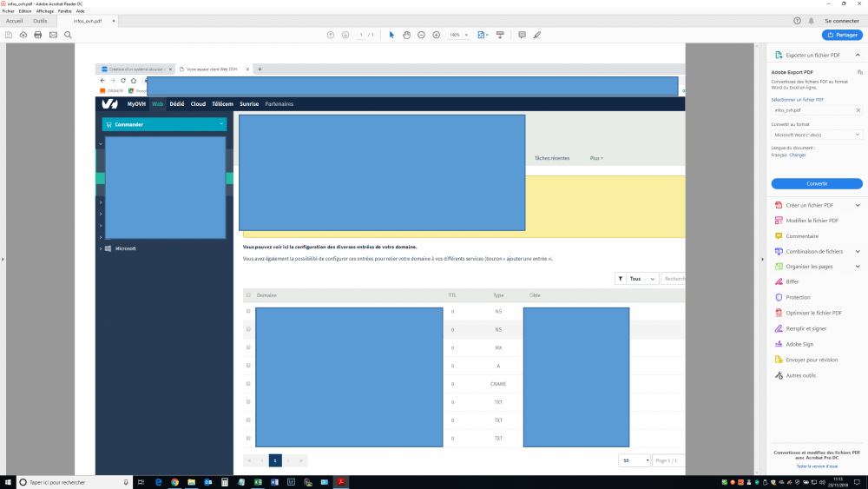
Task: Open the Protection tool in right panel
Action: click(x=798, y=297)
